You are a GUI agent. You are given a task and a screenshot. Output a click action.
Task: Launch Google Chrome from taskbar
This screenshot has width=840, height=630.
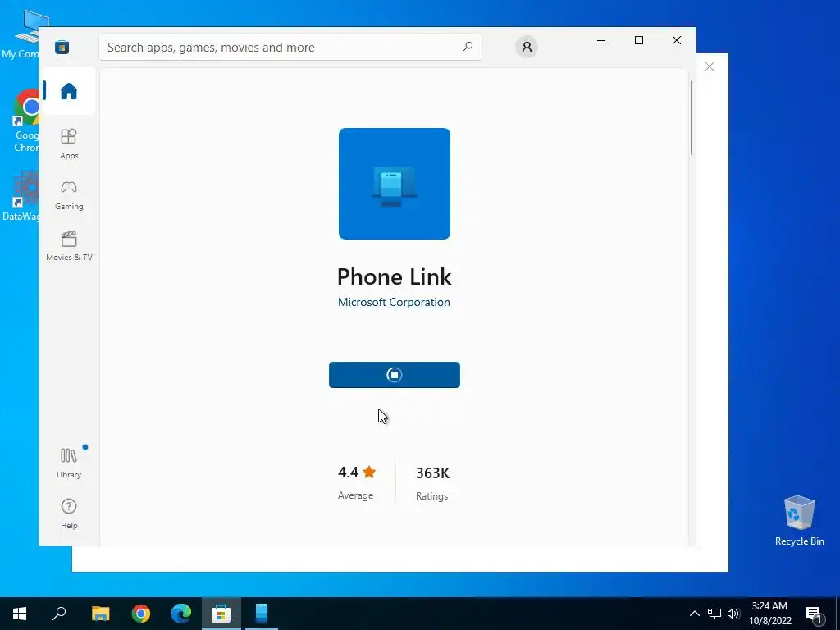141,614
